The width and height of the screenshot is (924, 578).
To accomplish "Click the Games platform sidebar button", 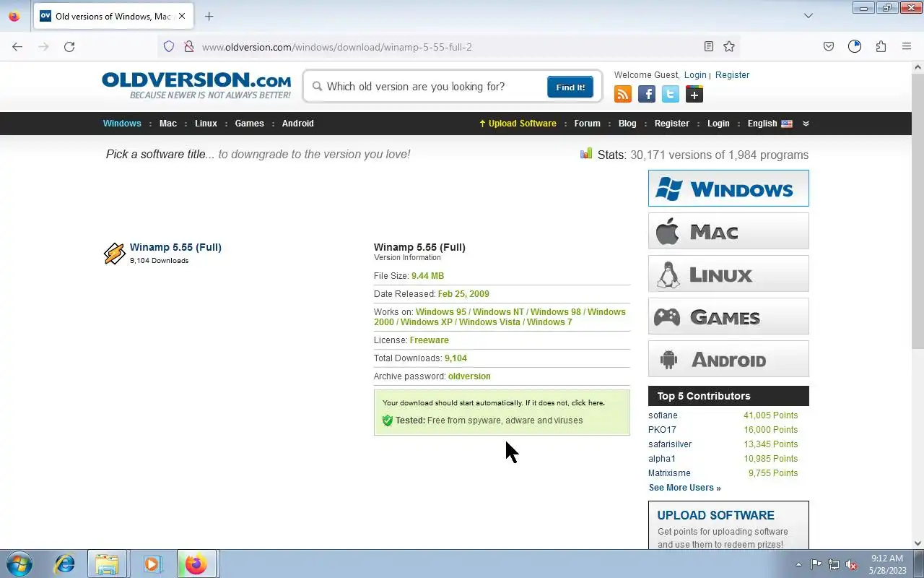I will (x=728, y=316).
